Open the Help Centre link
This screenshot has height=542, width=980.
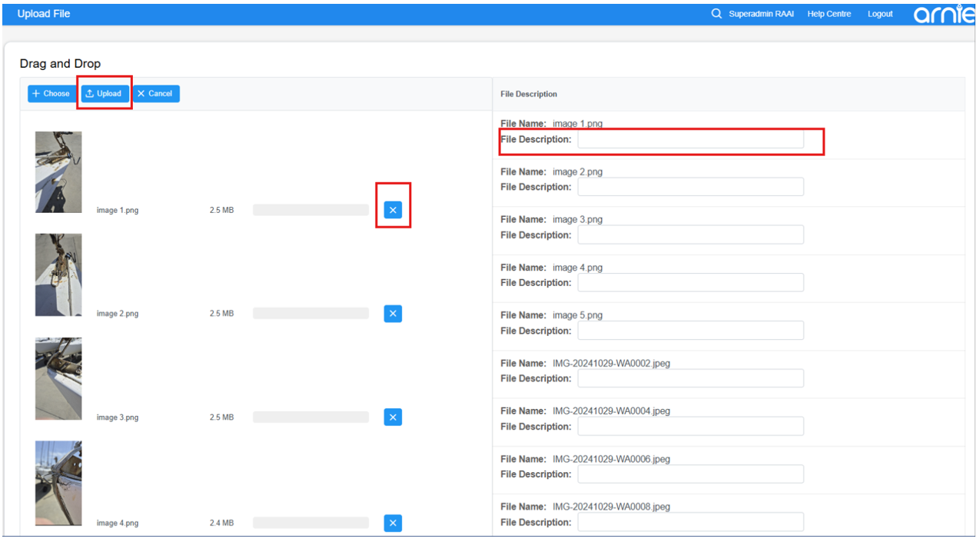tap(829, 14)
